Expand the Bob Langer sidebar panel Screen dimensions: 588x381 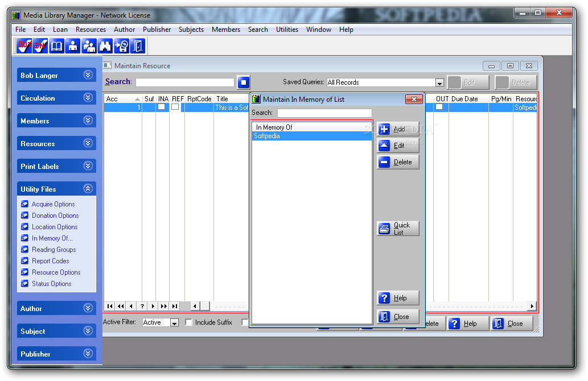pos(88,75)
